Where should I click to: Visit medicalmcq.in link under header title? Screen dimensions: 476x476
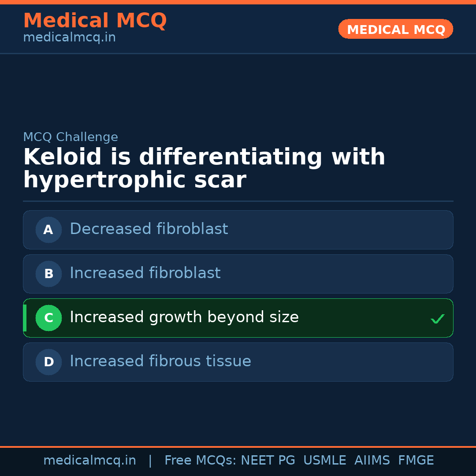click(x=69, y=38)
